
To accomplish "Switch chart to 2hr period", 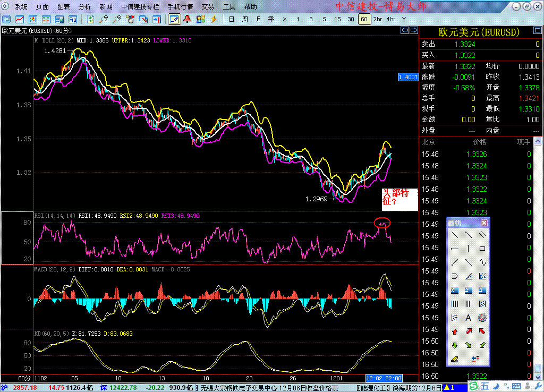I will [377, 19].
